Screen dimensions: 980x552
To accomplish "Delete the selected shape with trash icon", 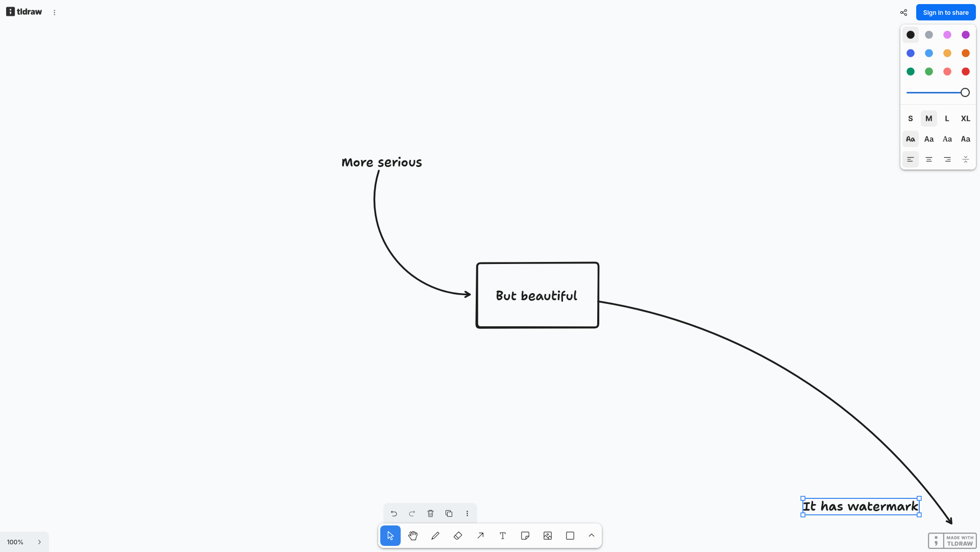I will [430, 513].
